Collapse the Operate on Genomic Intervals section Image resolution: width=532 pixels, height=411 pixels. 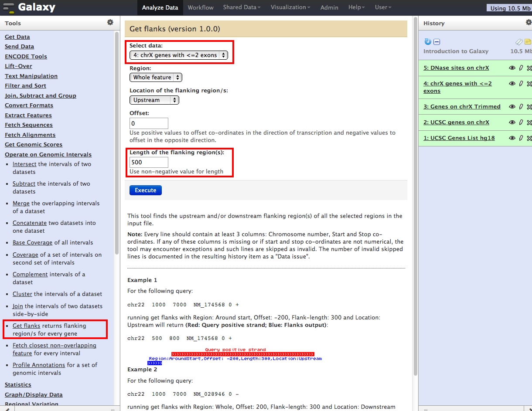pyautogui.click(x=48, y=155)
